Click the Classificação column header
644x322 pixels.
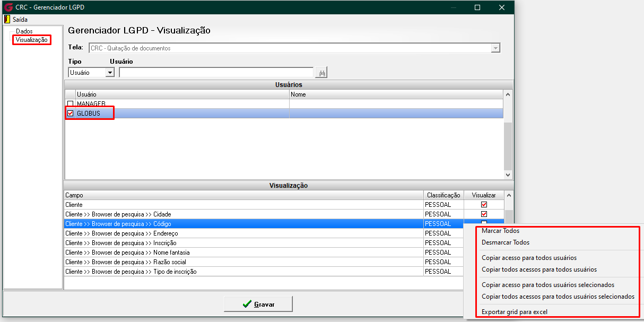[443, 195]
